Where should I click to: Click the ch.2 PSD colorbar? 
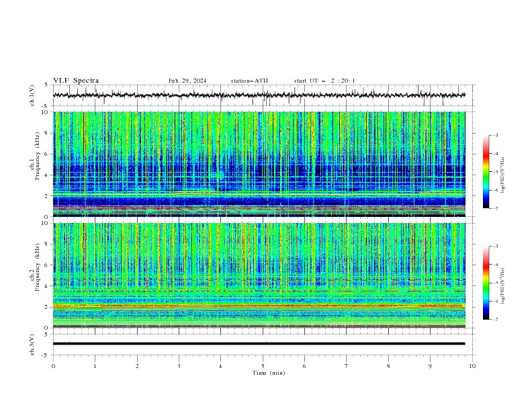(486, 283)
